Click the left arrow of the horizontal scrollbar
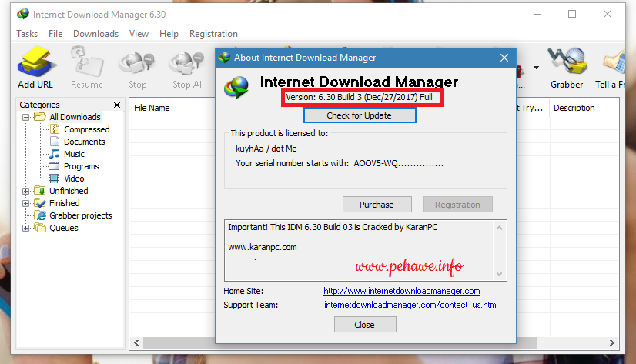 click(x=137, y=343)
